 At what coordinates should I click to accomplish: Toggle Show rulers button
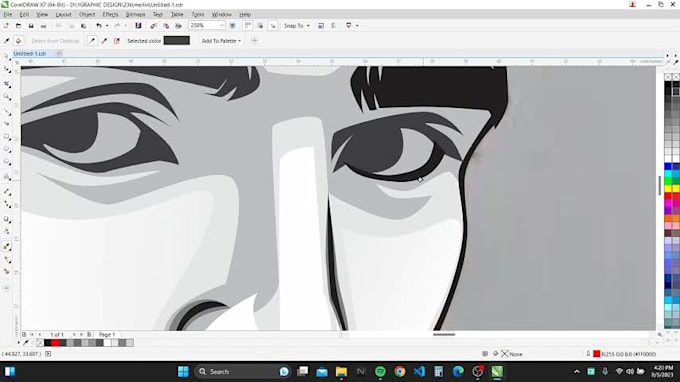coord(248,26)
